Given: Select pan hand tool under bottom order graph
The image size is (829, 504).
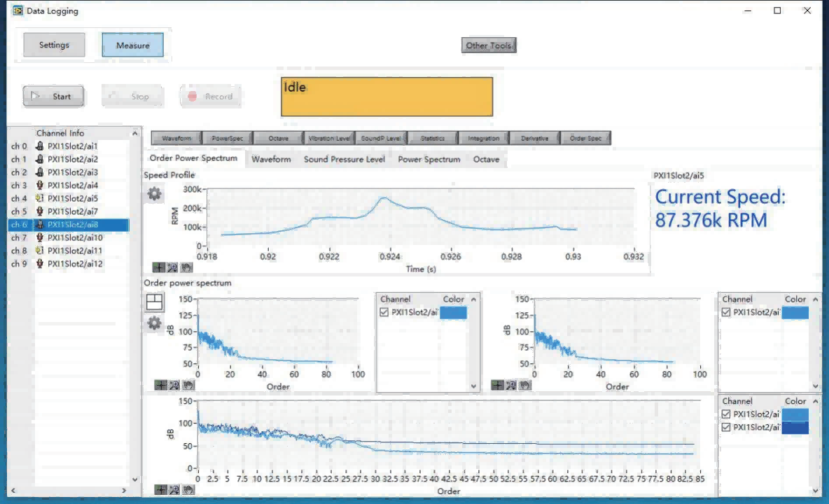Looking at the screenshot, I should (188, 490).
